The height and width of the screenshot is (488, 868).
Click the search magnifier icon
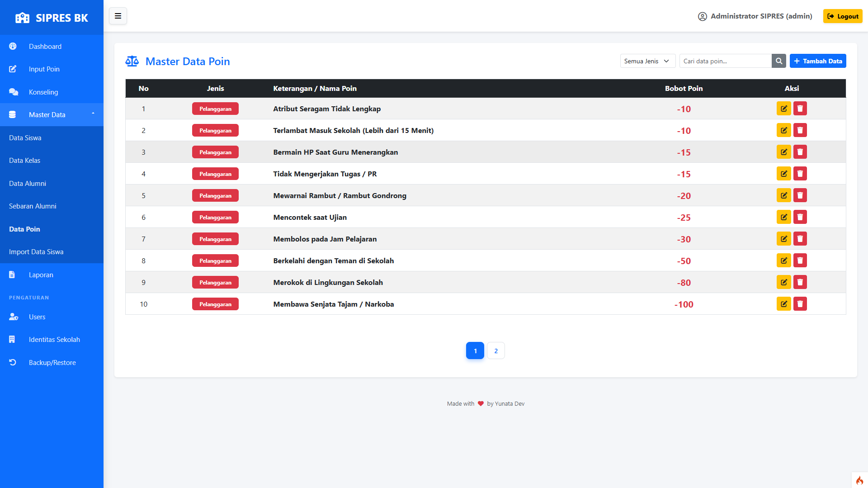pyautogui.click(x=778, y=61)
